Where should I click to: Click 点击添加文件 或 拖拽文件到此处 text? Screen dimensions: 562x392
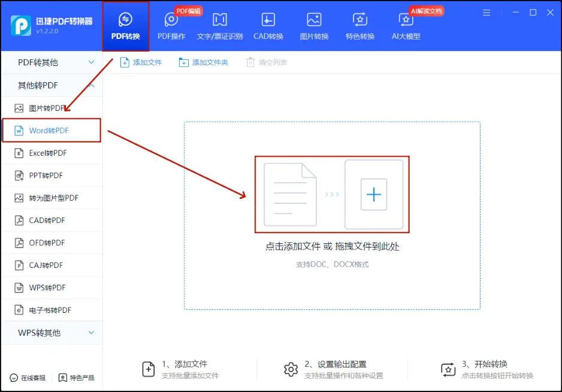(333, 246)
